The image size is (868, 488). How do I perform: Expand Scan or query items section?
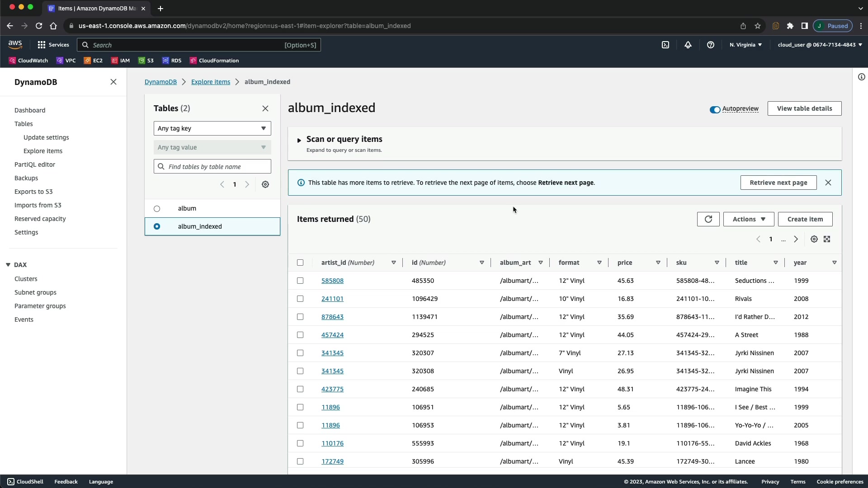(x=299, y=140)
